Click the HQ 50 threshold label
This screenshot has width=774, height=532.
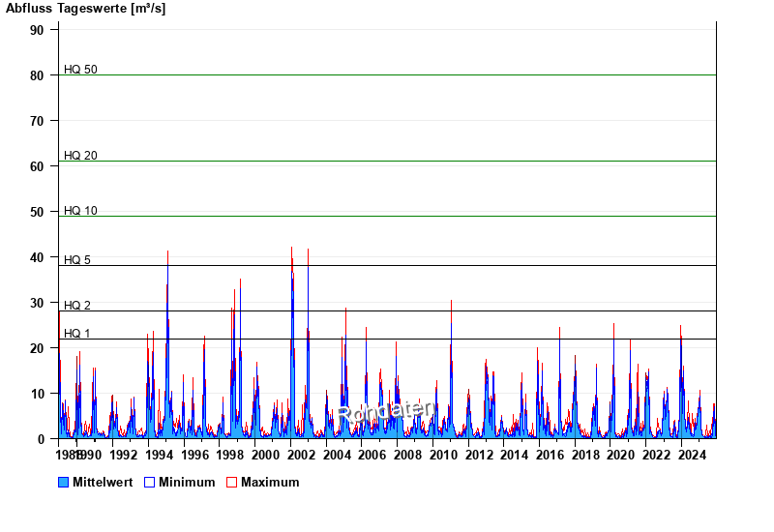[x=80, y=70]
